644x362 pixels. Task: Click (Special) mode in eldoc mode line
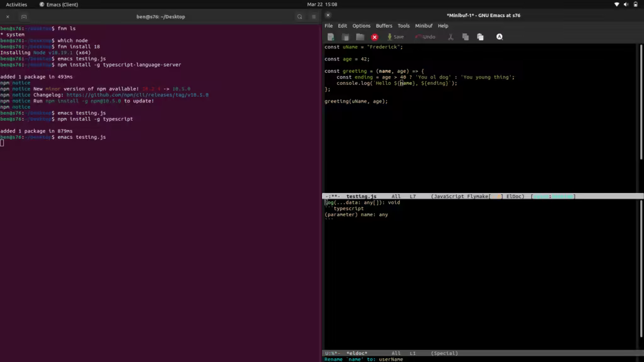click(445, 353)
